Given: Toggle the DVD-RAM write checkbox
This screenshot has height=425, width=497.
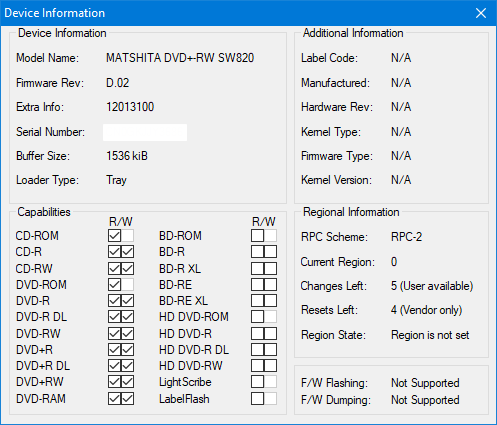Looking at the screenshot, I should click(x=128, y=399).
